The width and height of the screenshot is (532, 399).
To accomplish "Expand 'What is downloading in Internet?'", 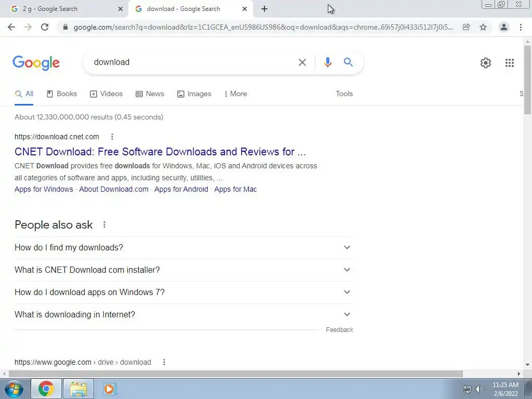I will point(184,315).
